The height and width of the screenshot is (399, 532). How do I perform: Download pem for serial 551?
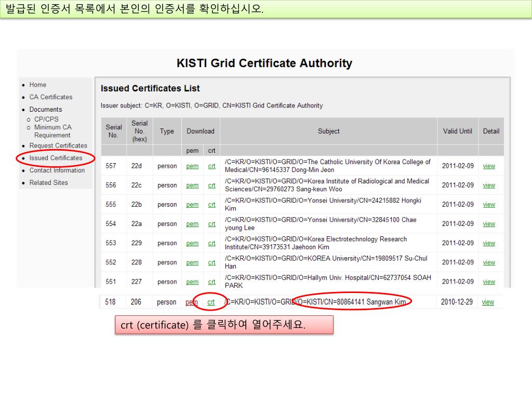pos(192,282)
